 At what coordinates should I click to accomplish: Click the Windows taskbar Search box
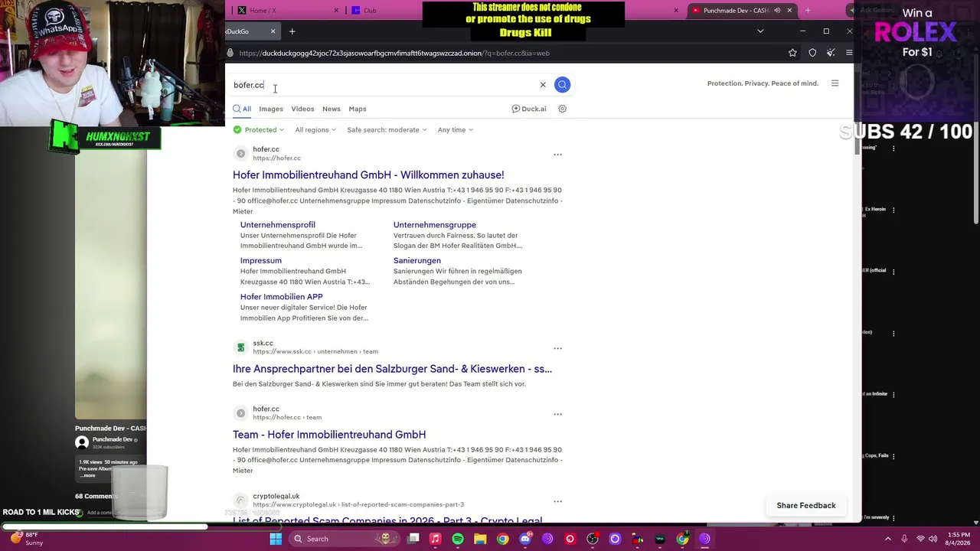[x=345, y=539]
